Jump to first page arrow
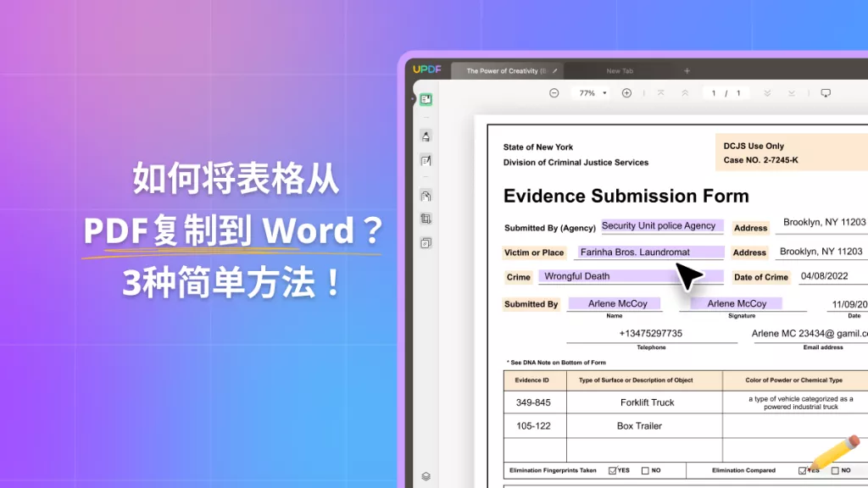The height and width of the screenshot is (488, 868). point(660,93)
